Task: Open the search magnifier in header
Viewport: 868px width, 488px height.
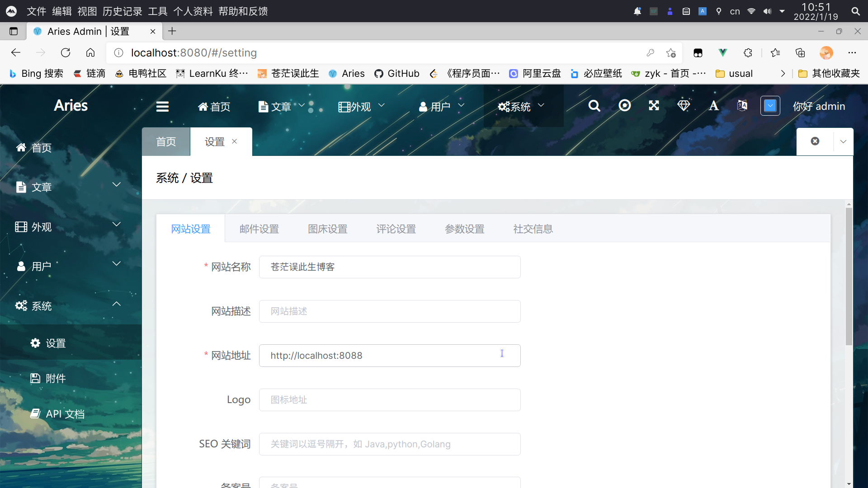Action: click(x=594, y=106)
